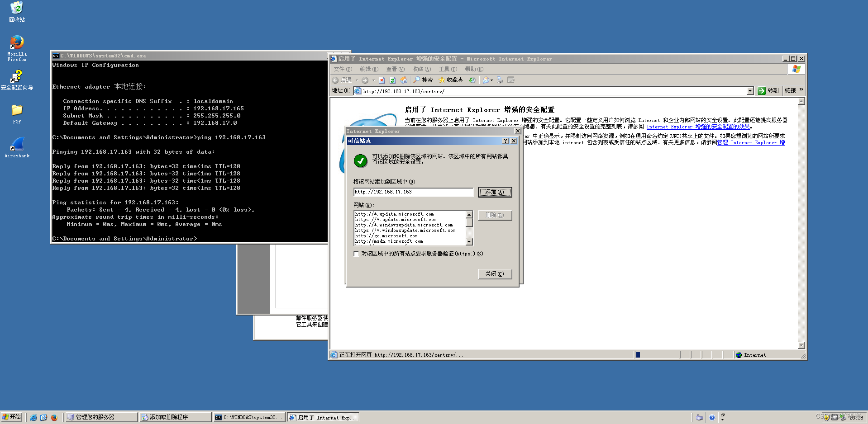Expand the language bar options arrow
Screen dimensions: 868x424
[722, 420]
